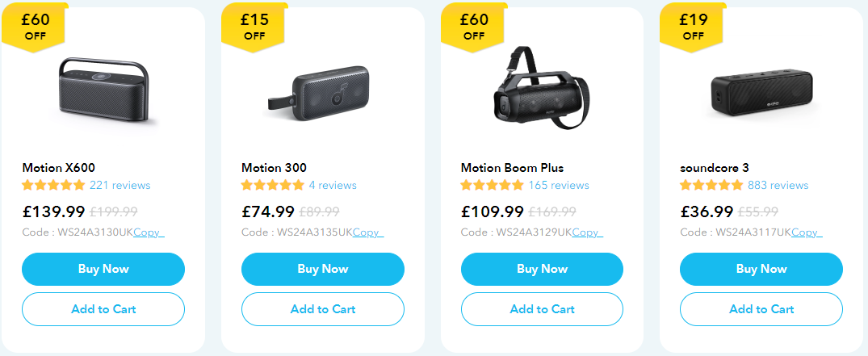
Task: View the 4 reviews for Motion 300
Action: (332, 186)
